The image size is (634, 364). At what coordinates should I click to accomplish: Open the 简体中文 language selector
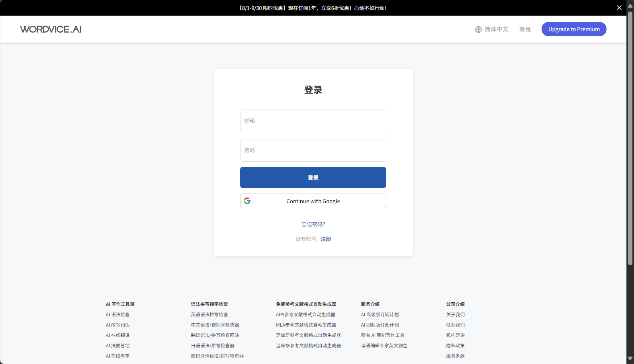coord(496,29)
